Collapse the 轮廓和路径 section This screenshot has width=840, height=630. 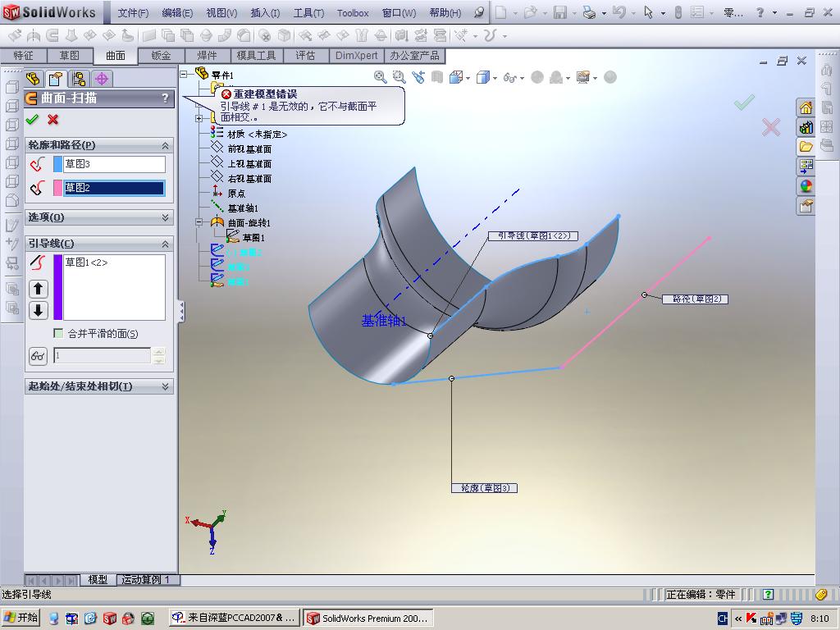click(165, 146)
